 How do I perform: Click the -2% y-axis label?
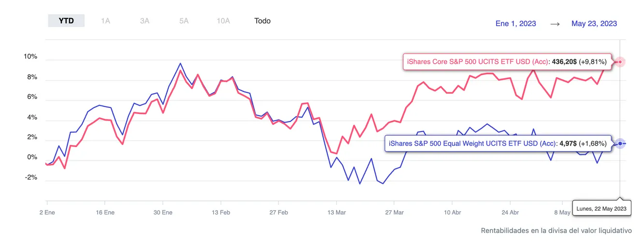(31, 177)
